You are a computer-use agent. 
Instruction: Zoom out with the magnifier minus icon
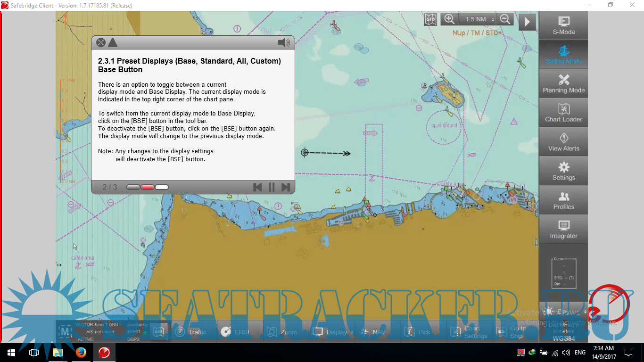505,19
